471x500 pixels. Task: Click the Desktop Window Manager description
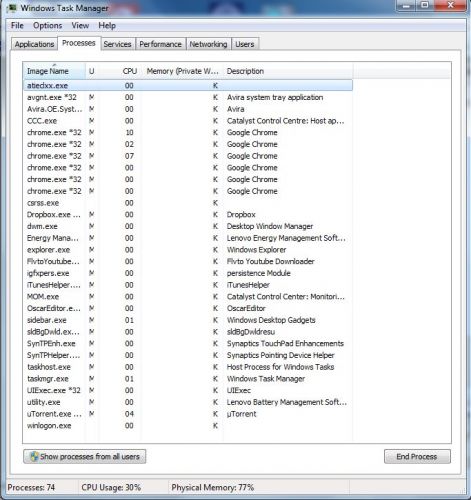coord(270,226)
